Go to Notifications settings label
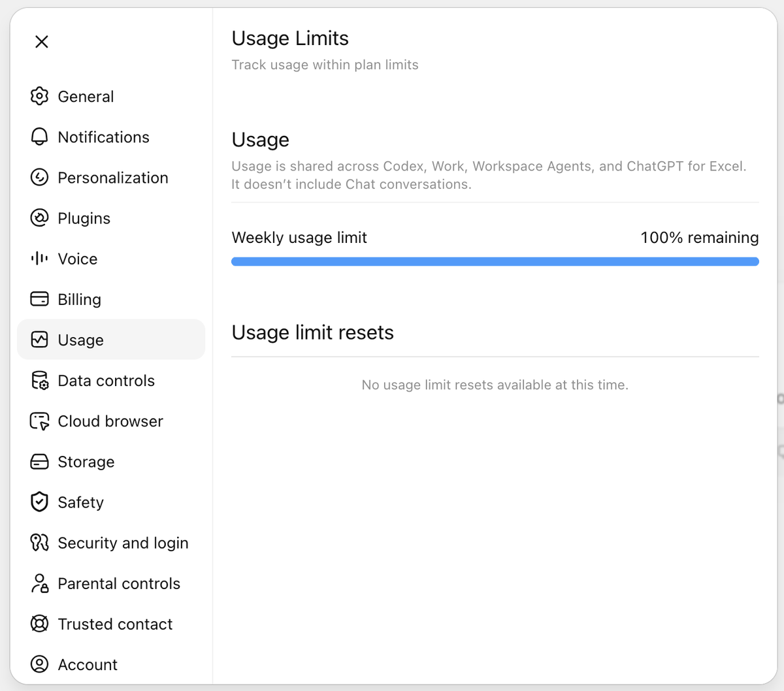 103,137
